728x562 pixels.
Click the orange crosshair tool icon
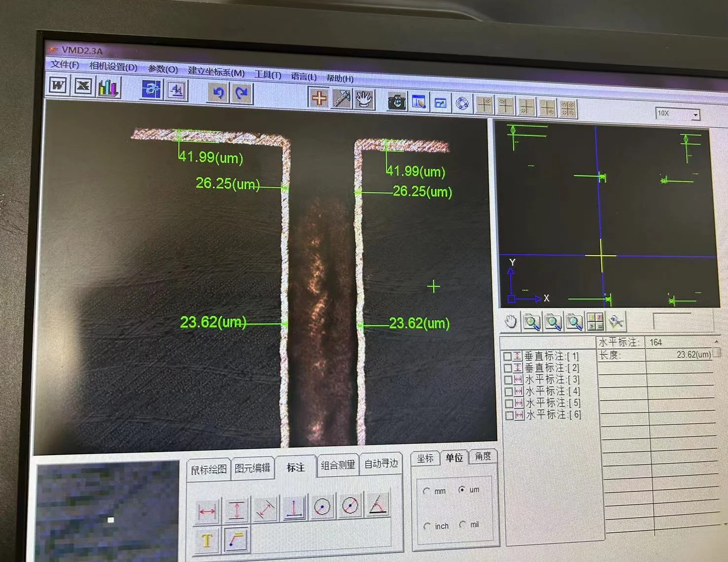coord(319,98)
